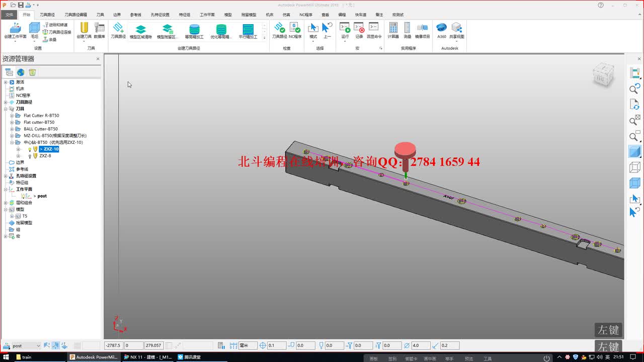644x362 pixels.
Task: Expand the toolpath strategy gallery arrow
Action: point(265,38)
